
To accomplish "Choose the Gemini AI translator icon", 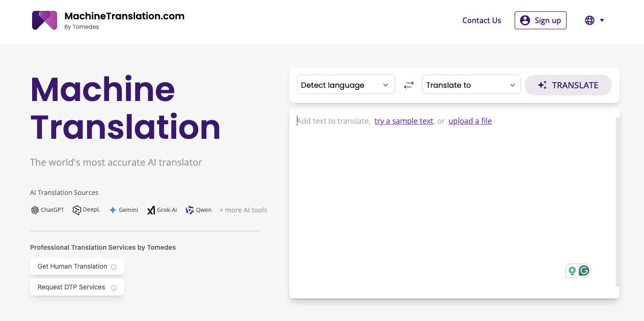I will [x=113, y=210].
